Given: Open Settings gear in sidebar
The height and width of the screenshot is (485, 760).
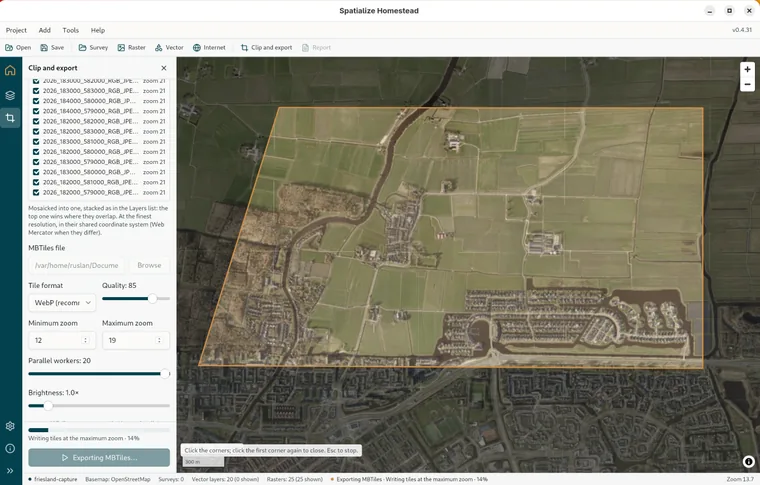Looking at the screenshot, I should (10, 426).
